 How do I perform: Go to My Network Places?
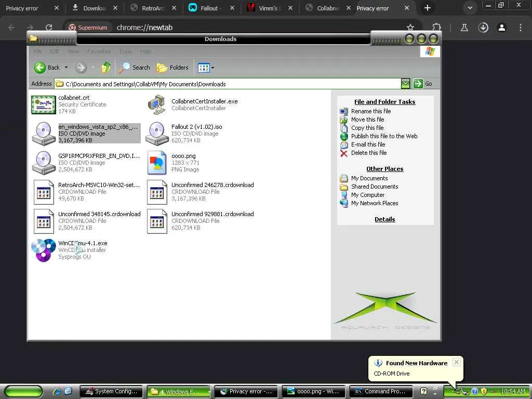pyautogui.click(x=375, y=203)
